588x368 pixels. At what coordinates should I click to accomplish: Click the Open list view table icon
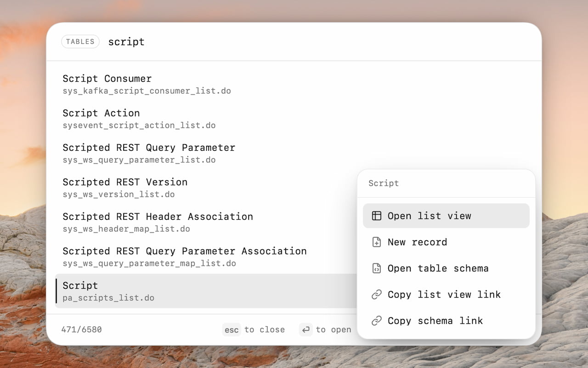[376, 216]
